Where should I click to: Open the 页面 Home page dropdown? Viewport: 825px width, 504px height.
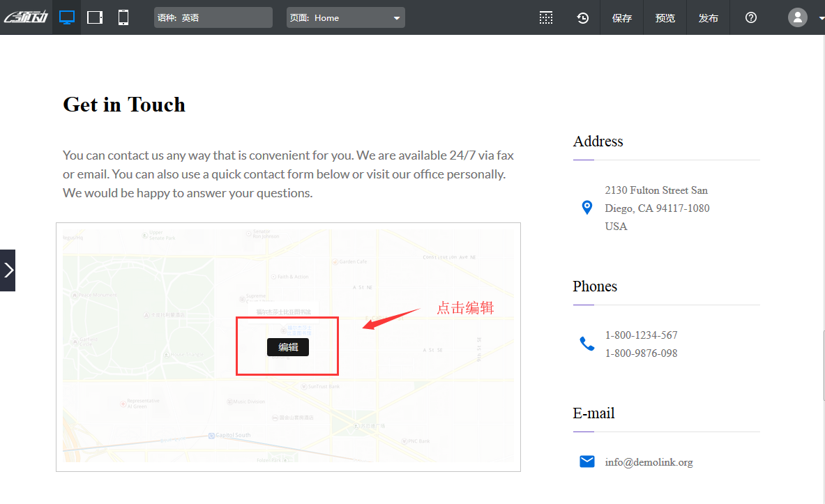345,17
